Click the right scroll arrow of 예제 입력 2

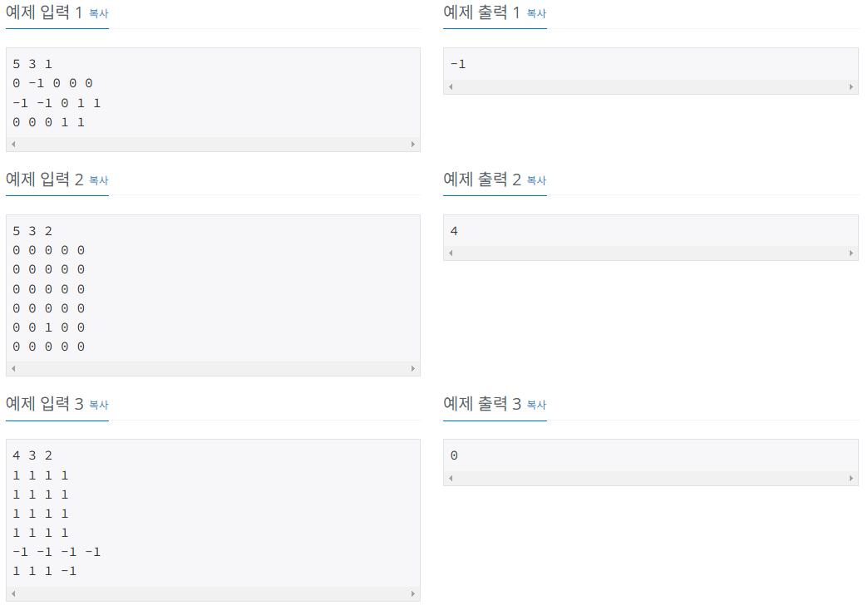[413, 368]
